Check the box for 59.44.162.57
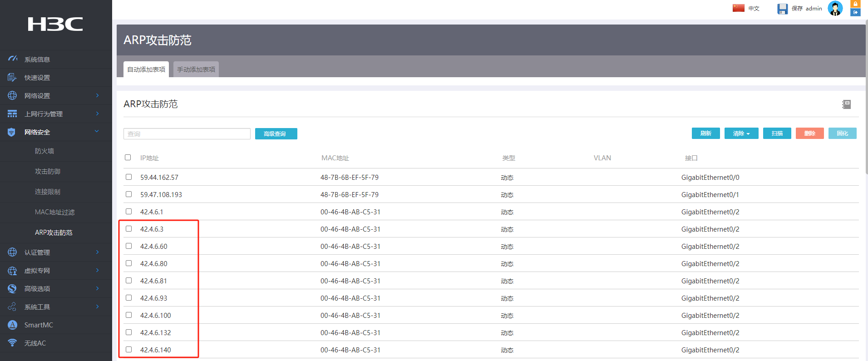Viewport: 868px width, 361px height. click(x=129, y=177)
